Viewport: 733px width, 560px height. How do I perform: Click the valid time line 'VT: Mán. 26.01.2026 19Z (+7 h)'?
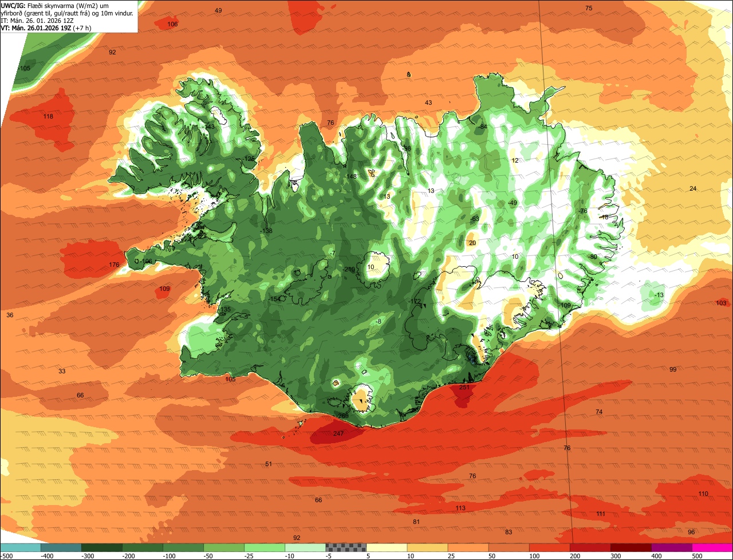pyautogui.click(x=46, y=27)
